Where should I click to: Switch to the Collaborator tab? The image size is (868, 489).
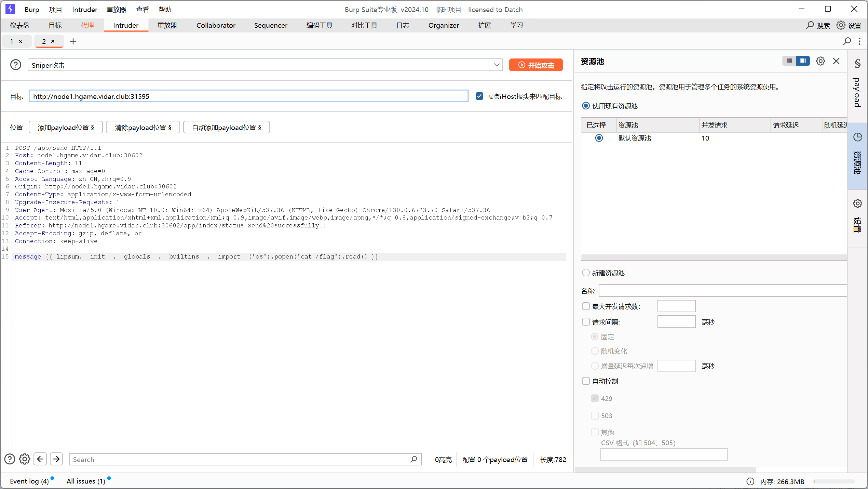coord(216,25)
